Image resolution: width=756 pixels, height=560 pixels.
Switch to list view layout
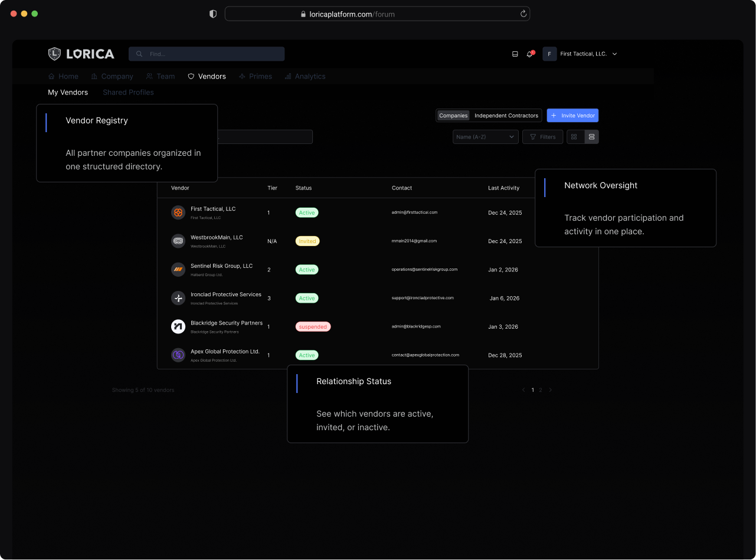click(591, 137)
